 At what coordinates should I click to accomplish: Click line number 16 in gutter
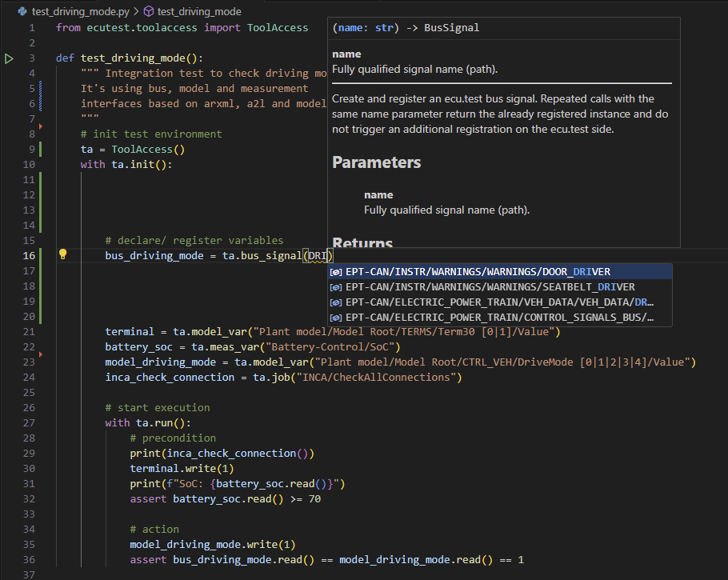tap(29, 255)
